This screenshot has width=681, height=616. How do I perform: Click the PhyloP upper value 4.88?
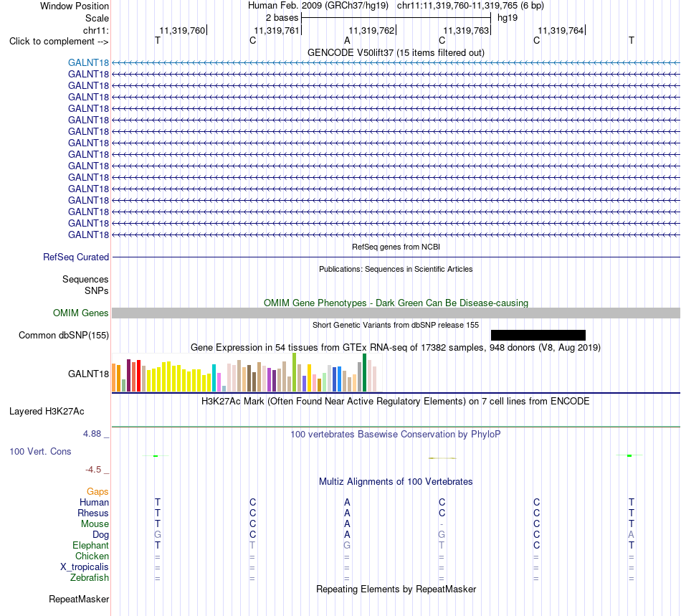92,434
